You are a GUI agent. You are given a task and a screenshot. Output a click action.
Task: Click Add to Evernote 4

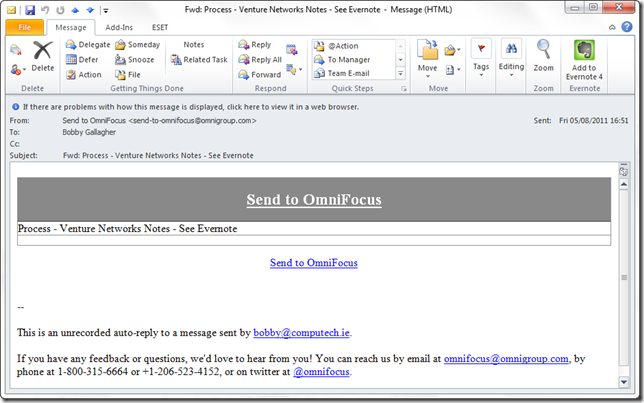(x=584, y=60)
